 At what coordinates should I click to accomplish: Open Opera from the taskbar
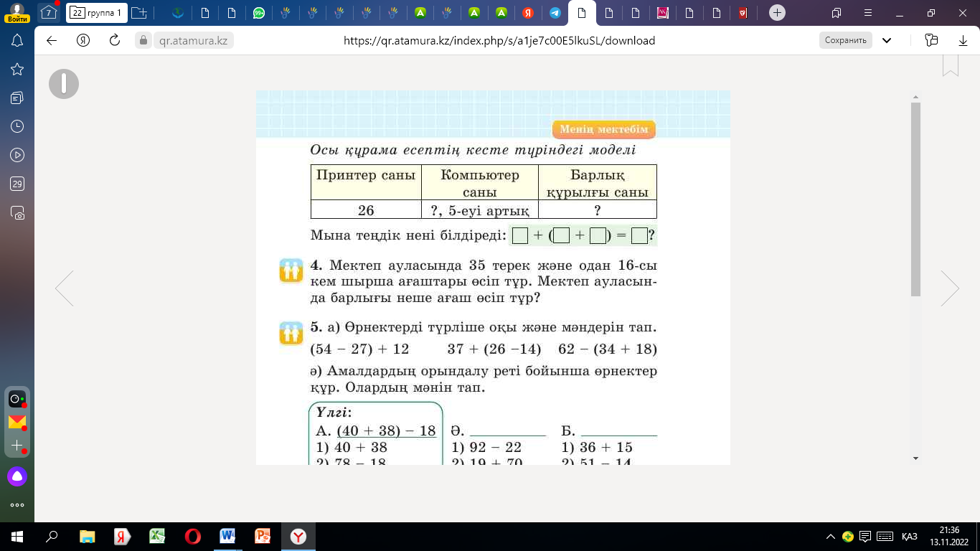[x=192, y=536]
